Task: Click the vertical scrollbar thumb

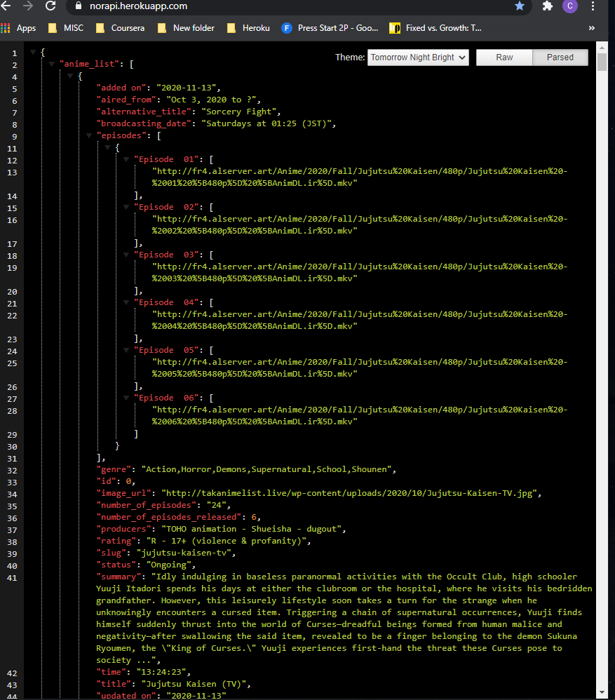Action: 602,62
